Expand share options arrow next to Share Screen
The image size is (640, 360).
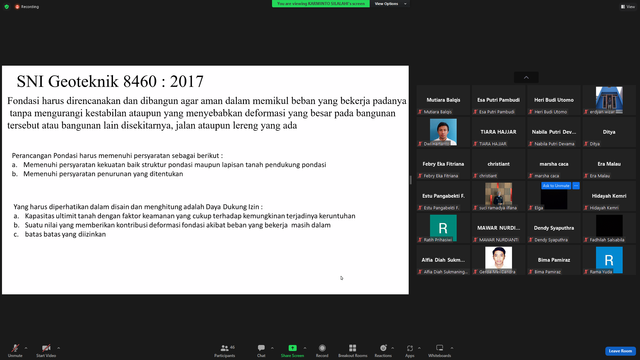tap(305, 348)
